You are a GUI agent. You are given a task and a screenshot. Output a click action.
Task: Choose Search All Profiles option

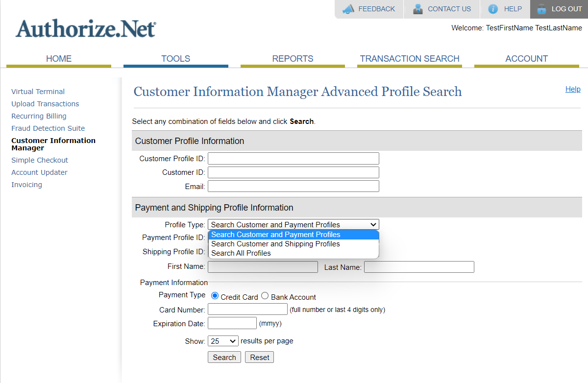[x=294, y=253]
